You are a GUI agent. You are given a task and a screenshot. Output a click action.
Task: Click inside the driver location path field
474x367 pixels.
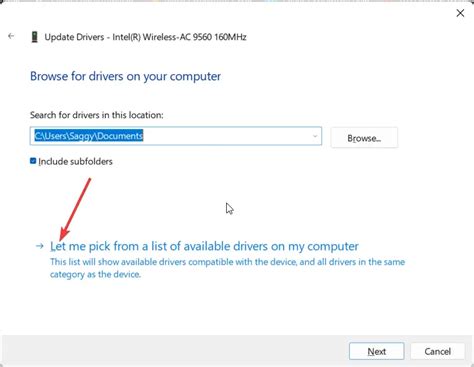176,136
